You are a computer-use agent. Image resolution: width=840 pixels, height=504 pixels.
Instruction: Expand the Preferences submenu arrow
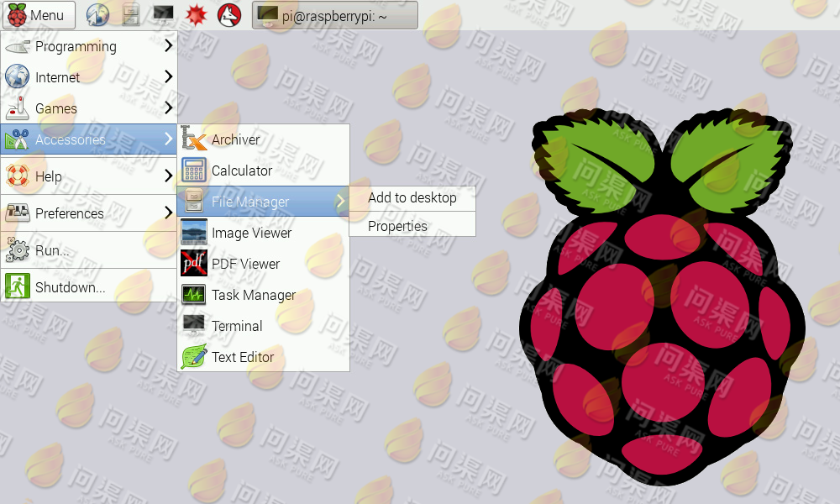click(x=168, y=213)
